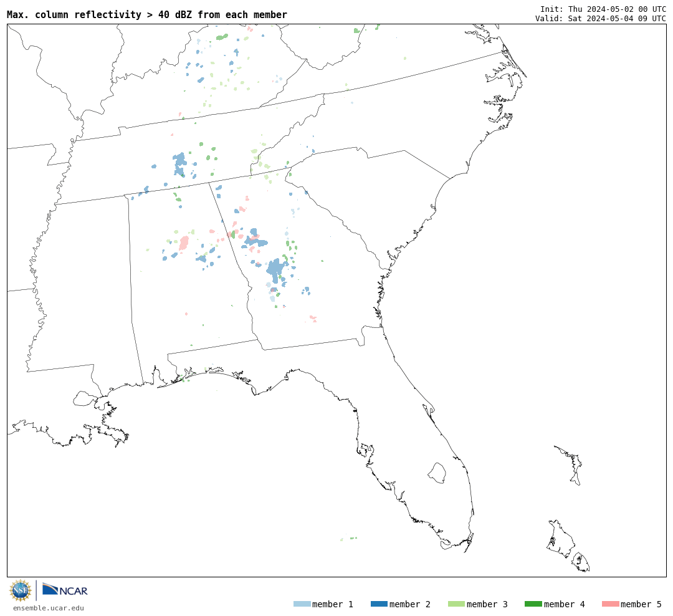Select the 'member 5' legend label
Screen dimensions: 673x616
(641, 604)
